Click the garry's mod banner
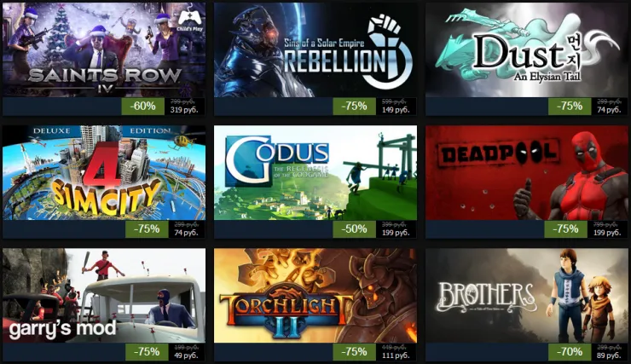Screen dimensions: 631x364 coord(104,296)
